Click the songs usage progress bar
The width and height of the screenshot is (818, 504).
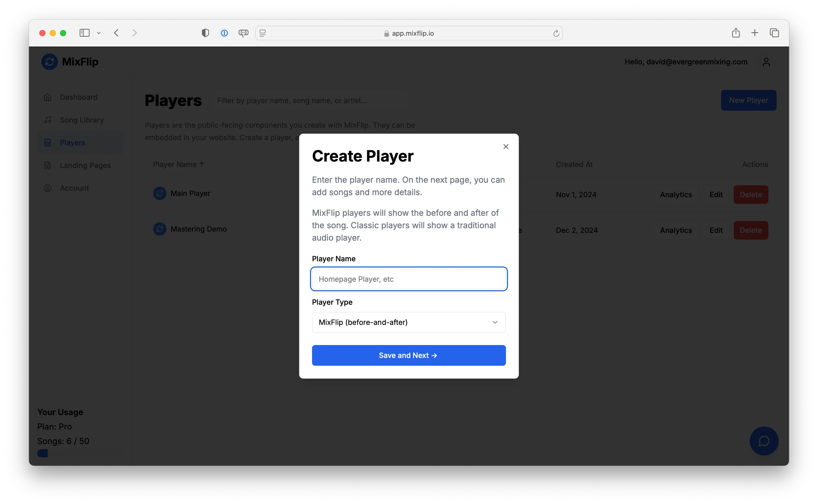pos(80,453)
